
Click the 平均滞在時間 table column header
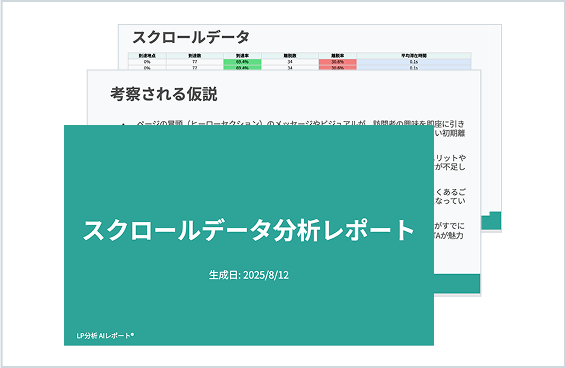pyautogui.click(x=414, y=56)
